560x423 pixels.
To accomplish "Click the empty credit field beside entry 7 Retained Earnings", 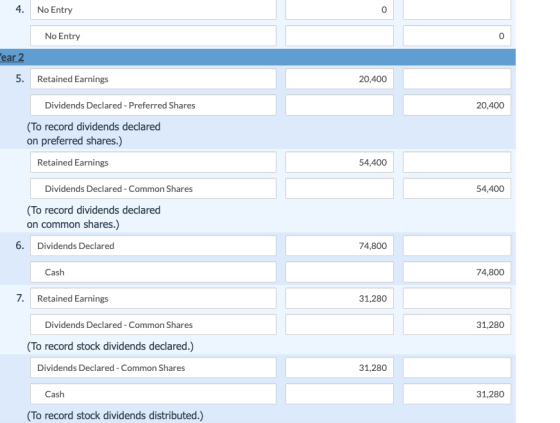I will pyautogui.click(x=457, y=298).
